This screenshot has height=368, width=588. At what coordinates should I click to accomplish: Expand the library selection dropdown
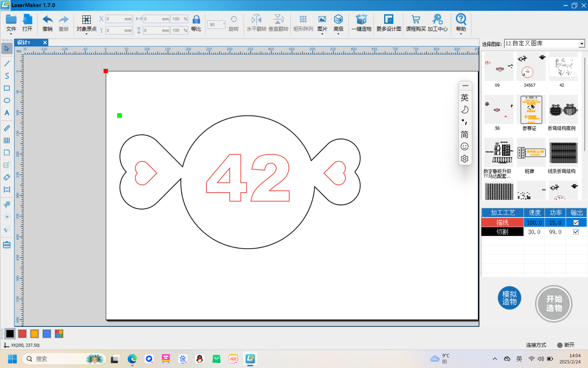click(582, 44)
